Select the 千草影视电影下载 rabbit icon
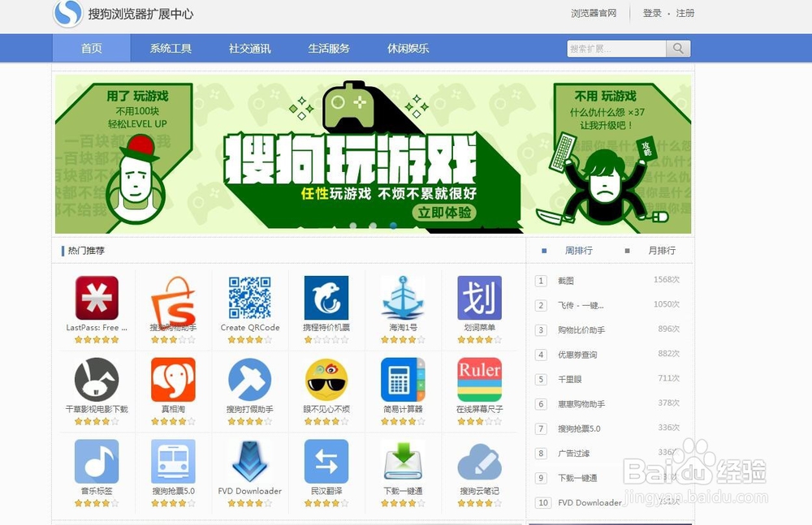This screenshot has width=812, height=525. coord(97,380)
